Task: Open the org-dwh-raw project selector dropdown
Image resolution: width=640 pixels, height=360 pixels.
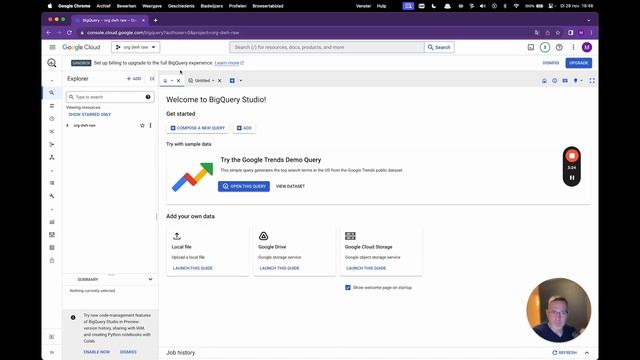Action: tap(136, 47)
